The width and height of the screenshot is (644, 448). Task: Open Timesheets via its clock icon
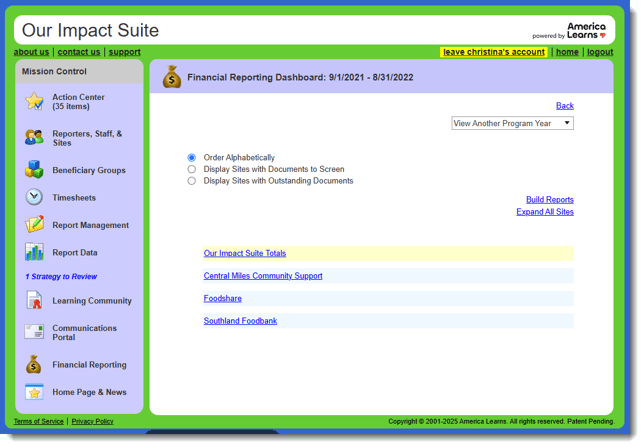34,198
